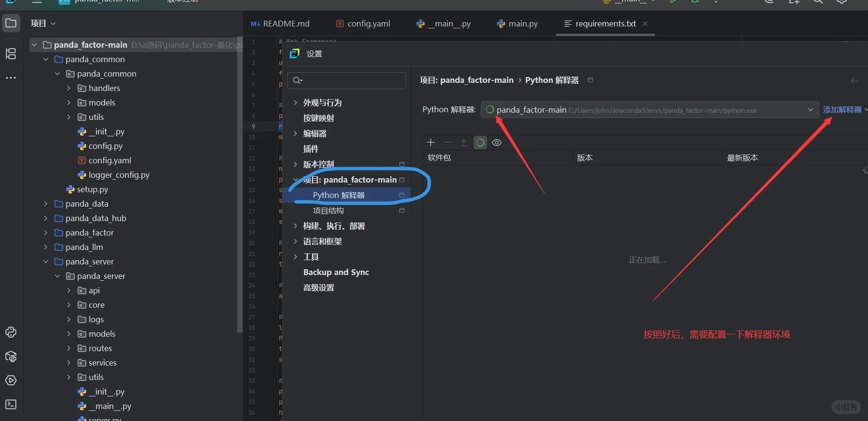
Task: Open the Structure tool window icon
Action: pos(11,53)
